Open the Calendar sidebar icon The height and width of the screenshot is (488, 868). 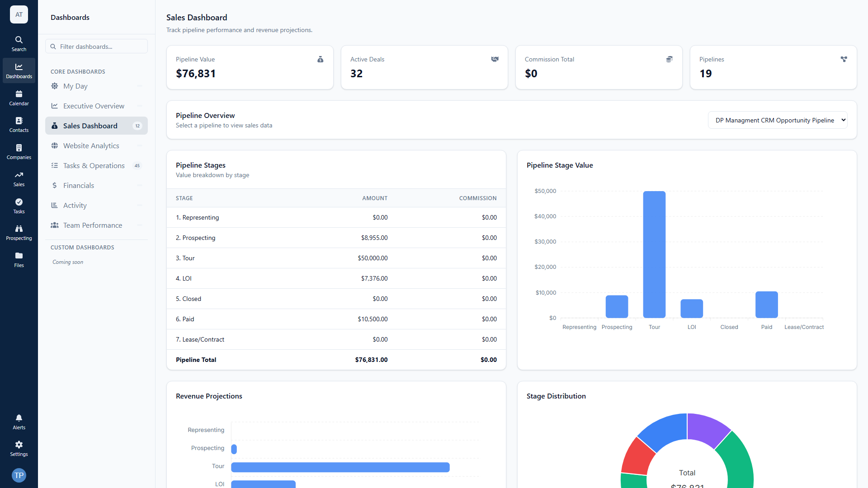(x=19, y=98)
